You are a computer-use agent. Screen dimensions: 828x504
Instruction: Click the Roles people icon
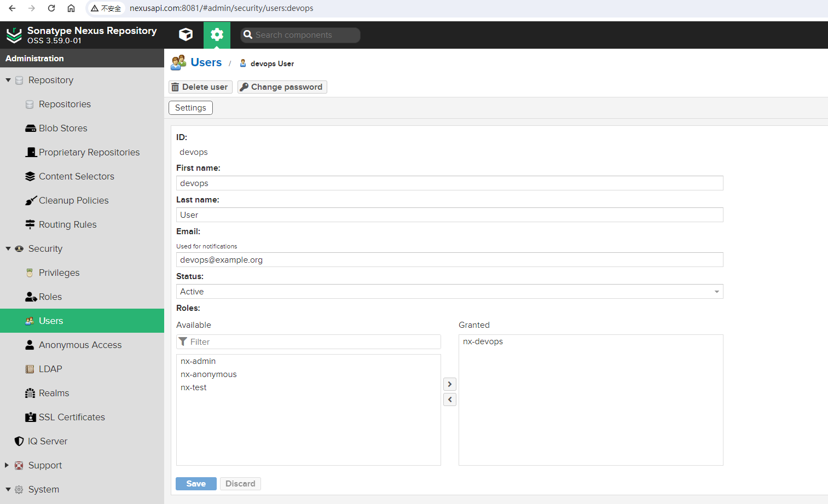[x=31, y=297]
